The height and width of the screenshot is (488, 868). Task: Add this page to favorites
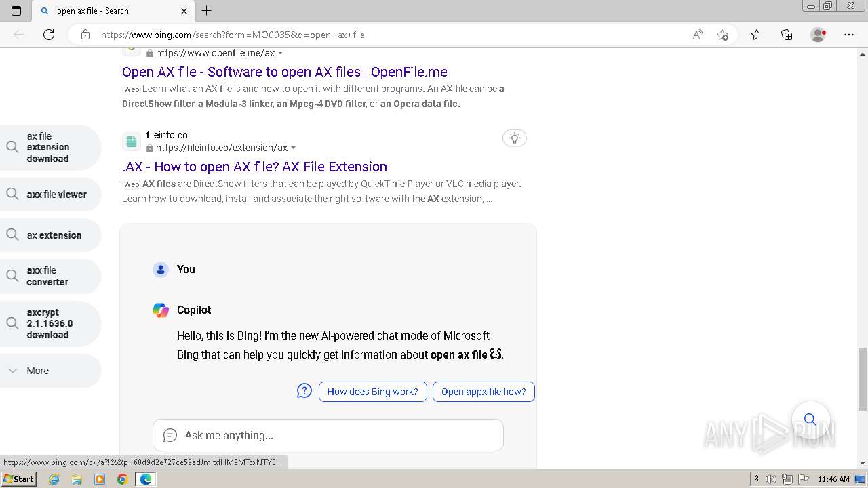(722, 35)
